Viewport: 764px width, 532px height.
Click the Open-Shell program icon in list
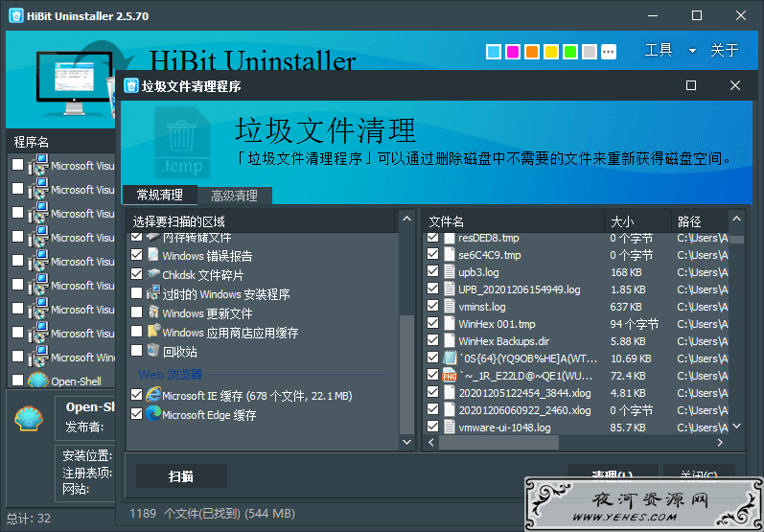pyautogui.click(x=38, y=381)
